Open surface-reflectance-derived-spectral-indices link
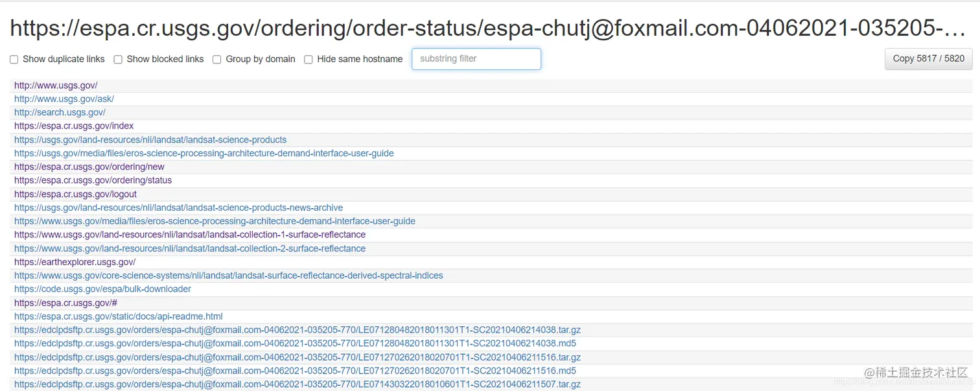Image resolution: width=980 pixels, height=391 pixels. [229, 276]
